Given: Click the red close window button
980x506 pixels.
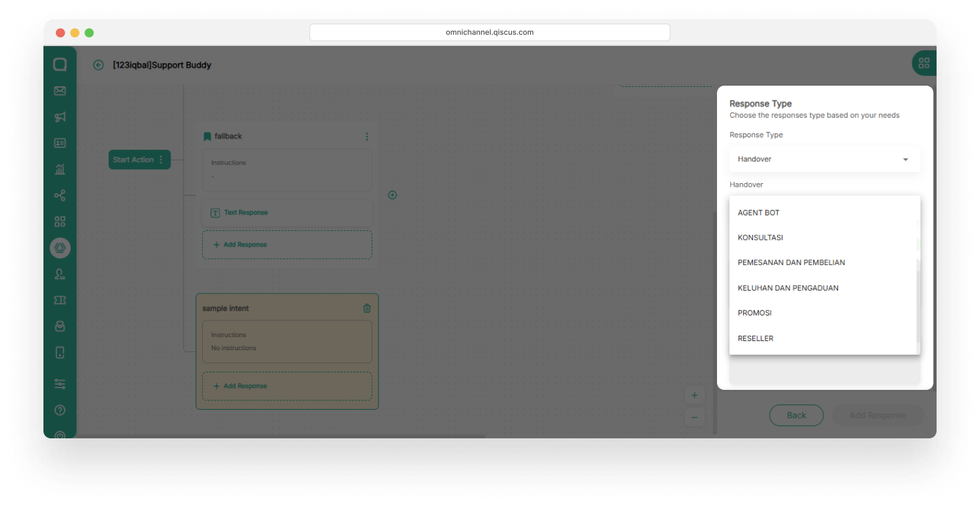Looking at the screenshot, I should [60, 33].
